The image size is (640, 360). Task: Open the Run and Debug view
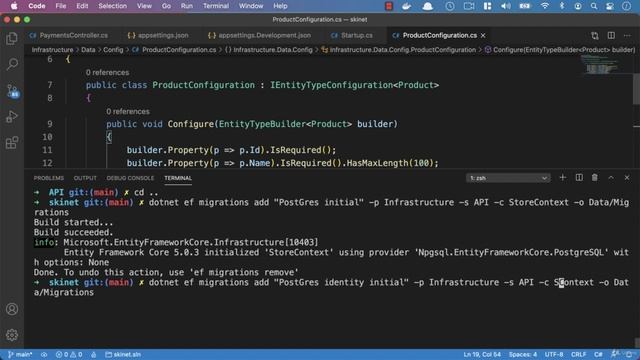12,117
